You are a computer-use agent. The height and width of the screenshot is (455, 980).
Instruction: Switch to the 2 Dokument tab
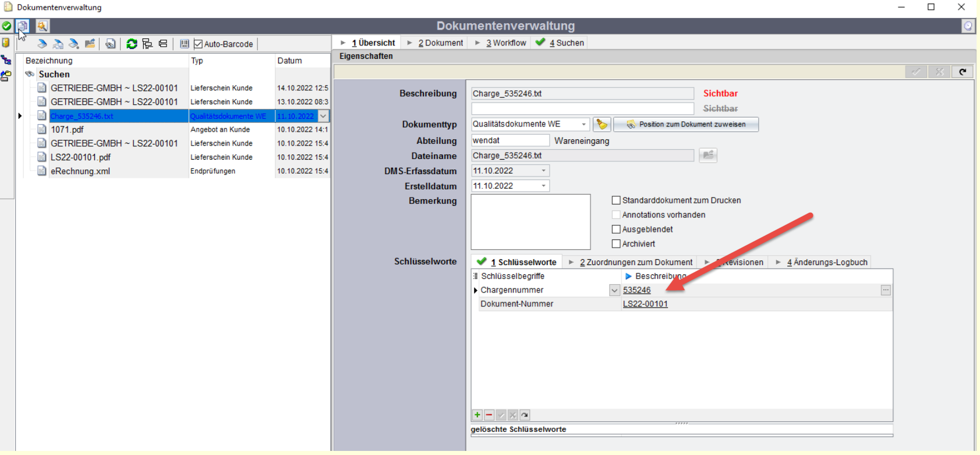point(436,43)
